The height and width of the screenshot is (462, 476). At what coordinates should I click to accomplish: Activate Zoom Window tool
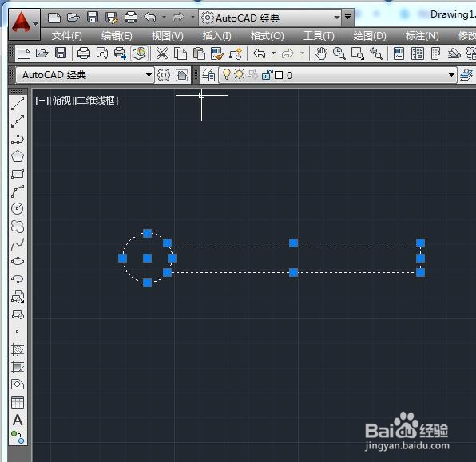click(357, 53)
